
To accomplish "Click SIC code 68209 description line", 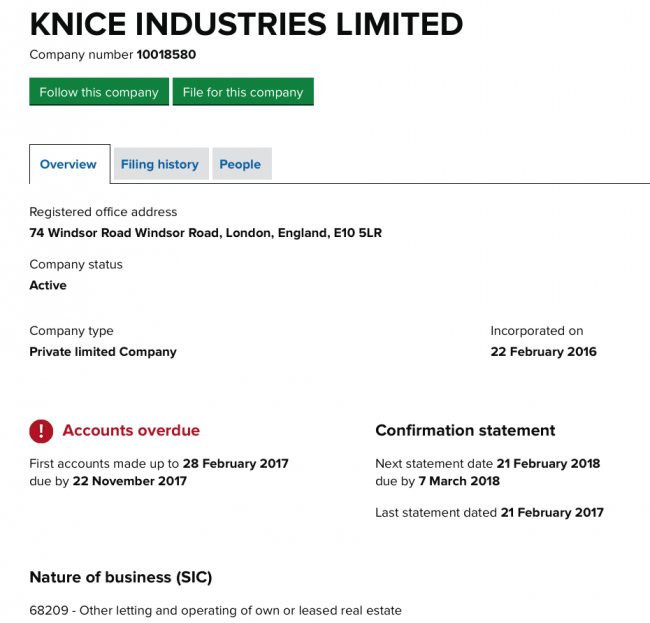I will [x=216, y=611].
